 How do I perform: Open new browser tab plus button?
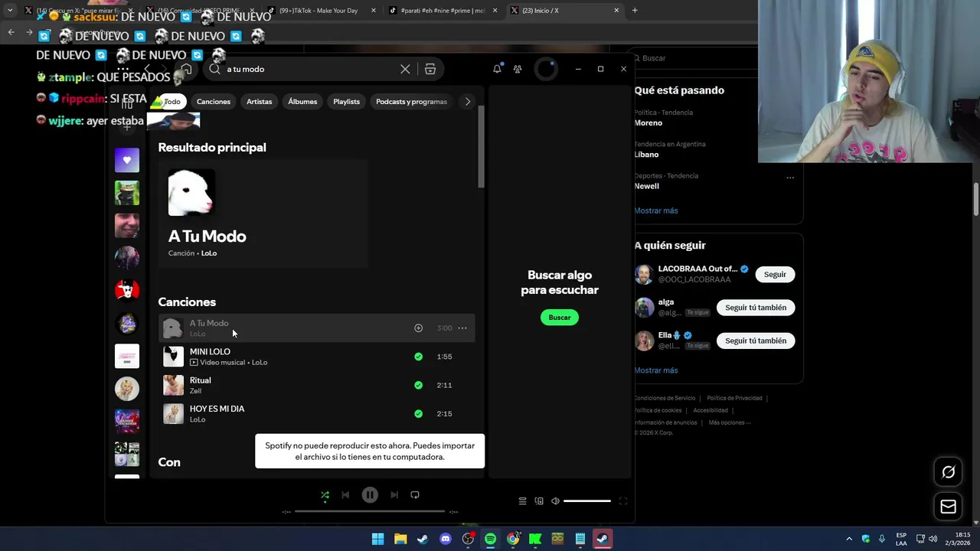635,11
